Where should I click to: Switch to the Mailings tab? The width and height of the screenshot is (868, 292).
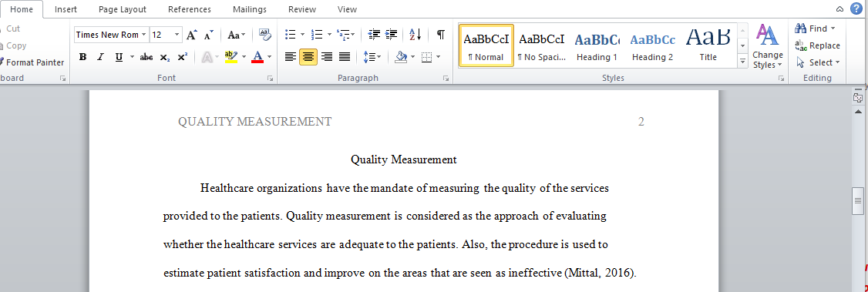point(250,9)
